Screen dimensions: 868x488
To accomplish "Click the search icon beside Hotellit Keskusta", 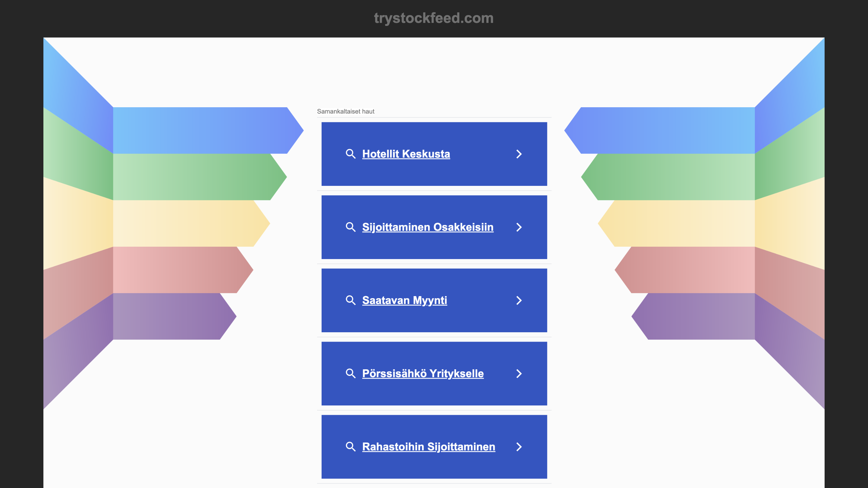I will coord(351,154).
